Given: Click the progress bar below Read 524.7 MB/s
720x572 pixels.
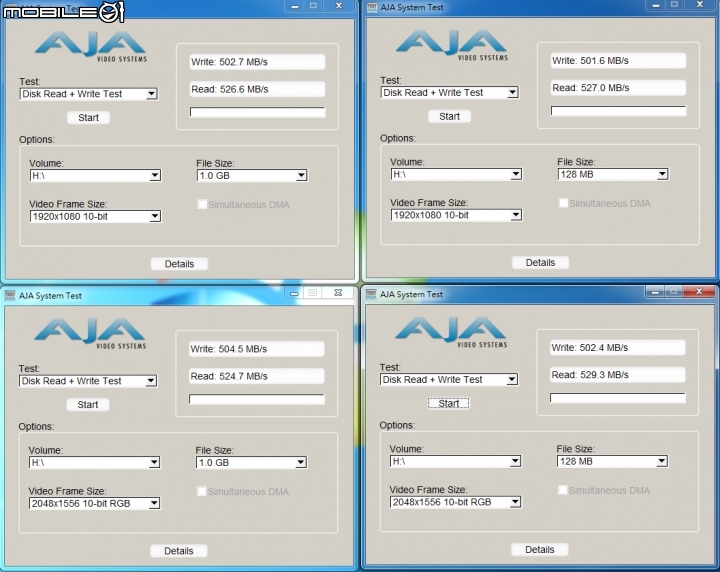Looking at the screenshot, I should 256,399.
